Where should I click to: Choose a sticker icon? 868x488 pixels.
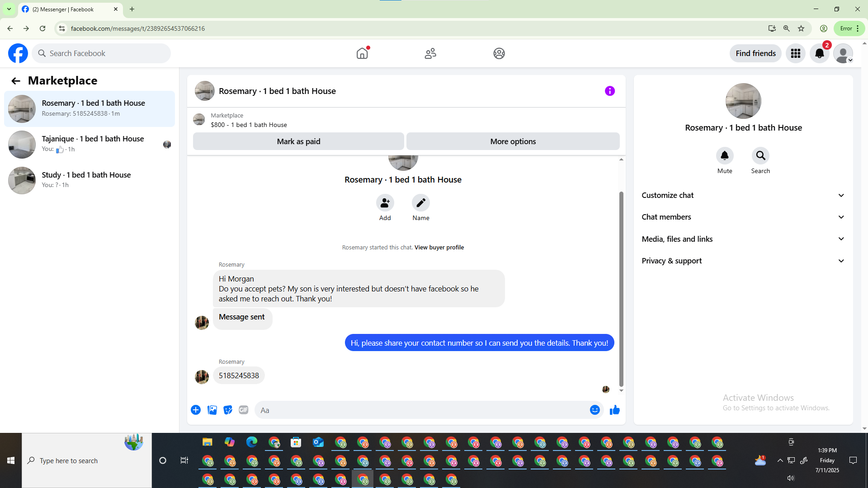pos(228,410)
